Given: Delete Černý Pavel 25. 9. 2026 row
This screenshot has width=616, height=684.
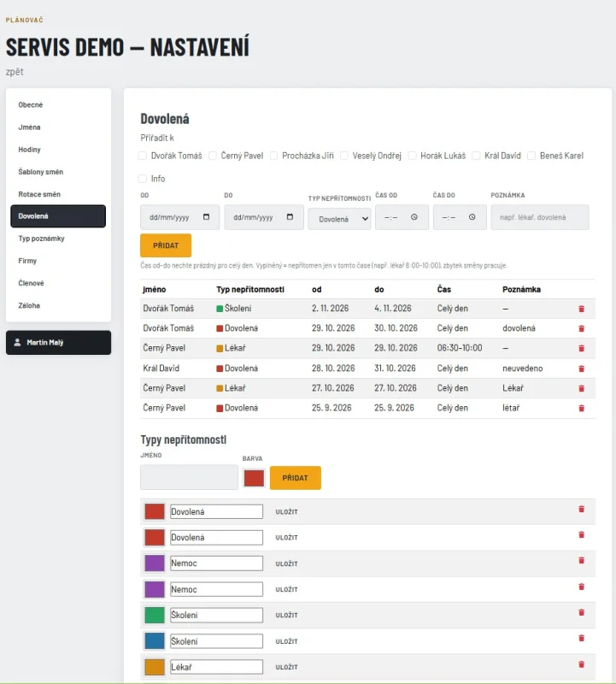Looking at the screenshot, I should click(581, 409).
